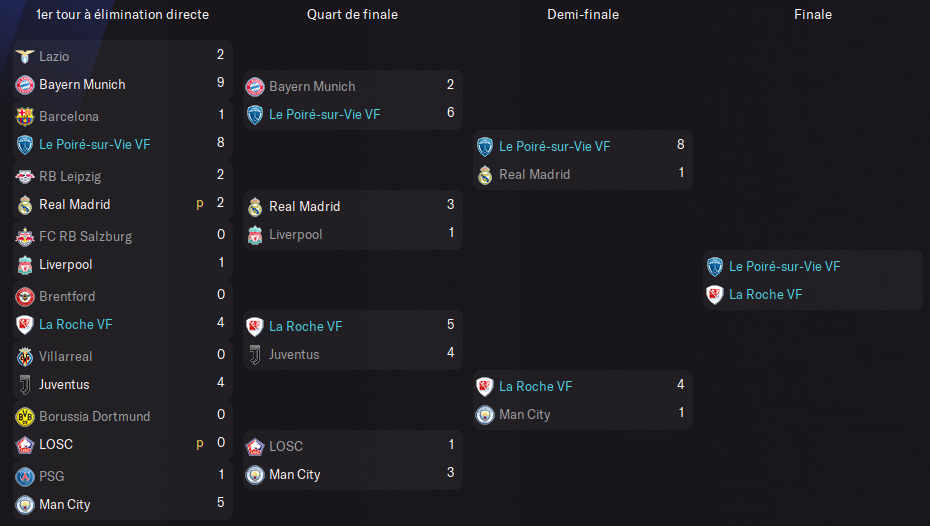Open Le Poiré-sur-Vie VF in the final
Viewport: 930px width, 526px height.
[x=784, y=267]
